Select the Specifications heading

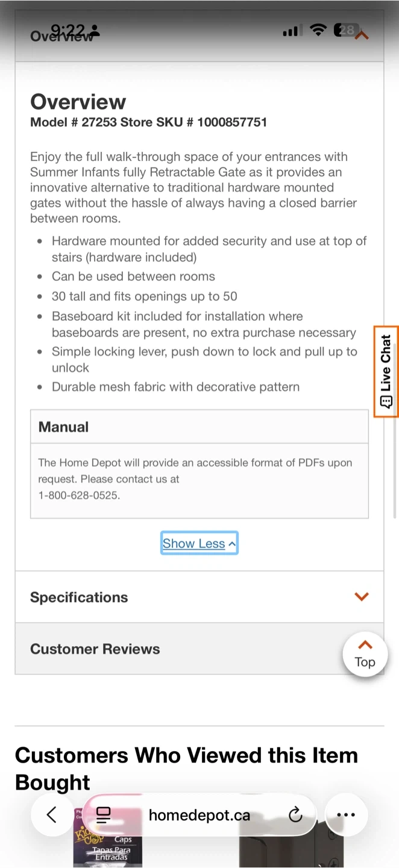79,597
